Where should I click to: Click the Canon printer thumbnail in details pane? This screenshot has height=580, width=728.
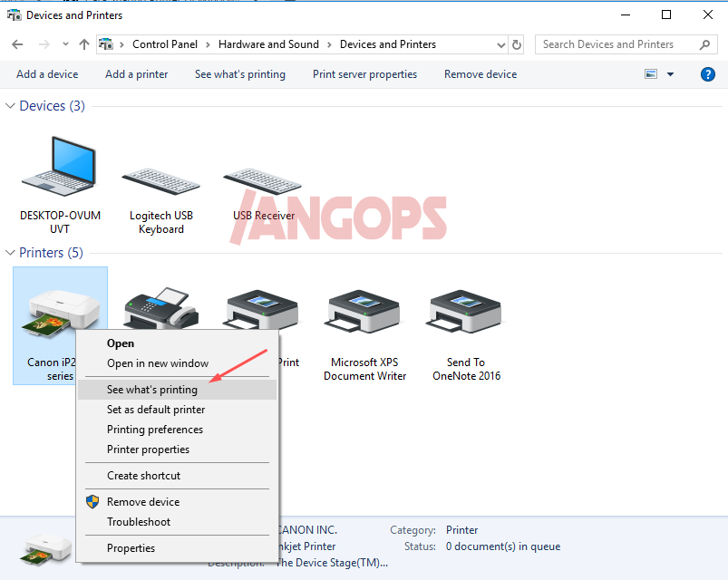(x=46, y=549)
